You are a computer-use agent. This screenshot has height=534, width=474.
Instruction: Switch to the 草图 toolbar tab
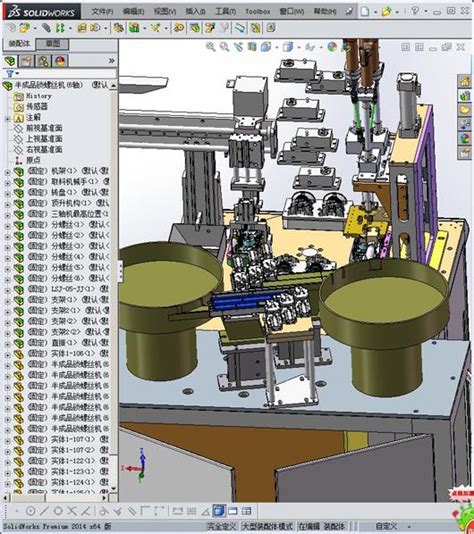pyautogui.click(x=52, y=44)
